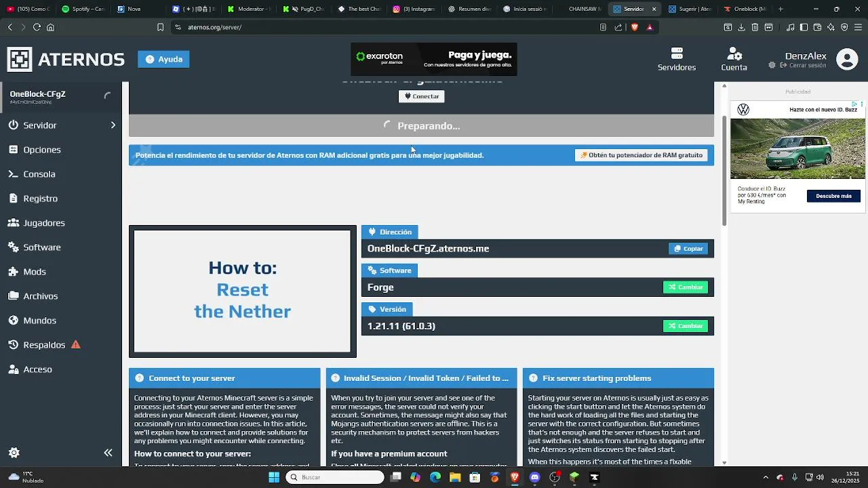Switch to the Spotify browser tab
The height and width of the screenshot is (488, 868).
click(x=83, y=9)
